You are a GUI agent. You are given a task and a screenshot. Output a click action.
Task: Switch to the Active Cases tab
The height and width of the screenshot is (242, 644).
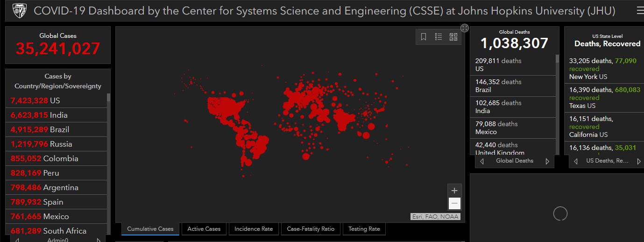tap(204, 229)
